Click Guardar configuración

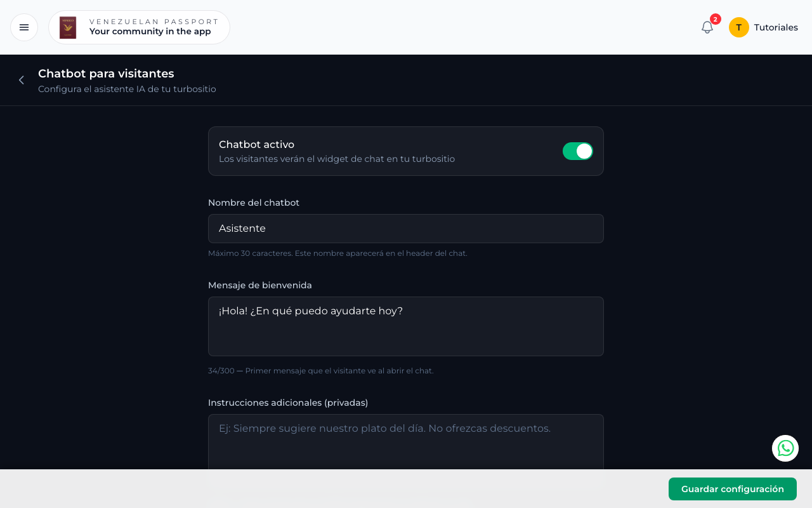733,489
